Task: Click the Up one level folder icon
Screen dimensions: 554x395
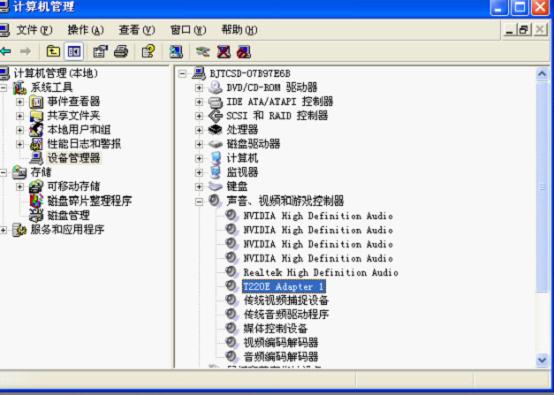Action: click(53, 52)
